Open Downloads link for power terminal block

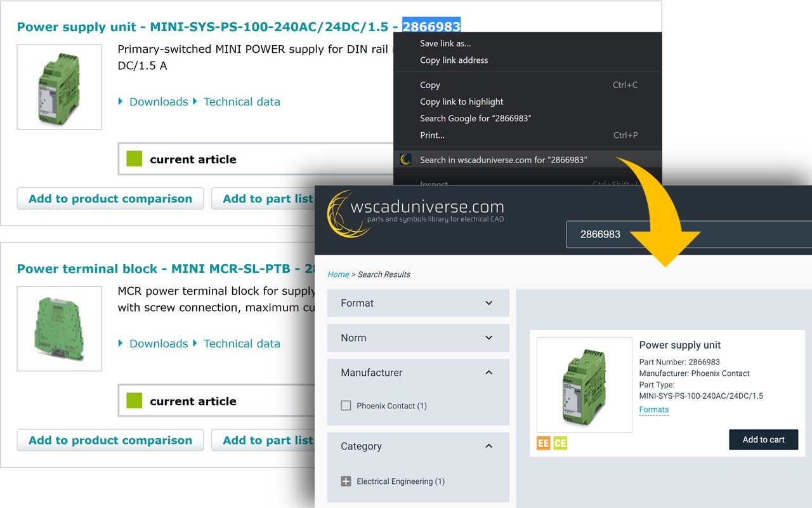(x=159, y=344)
